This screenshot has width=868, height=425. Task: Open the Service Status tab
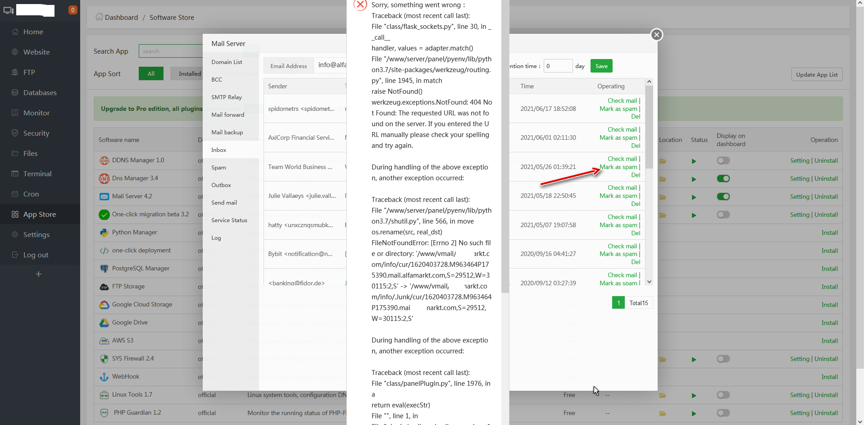pos(229,220)
